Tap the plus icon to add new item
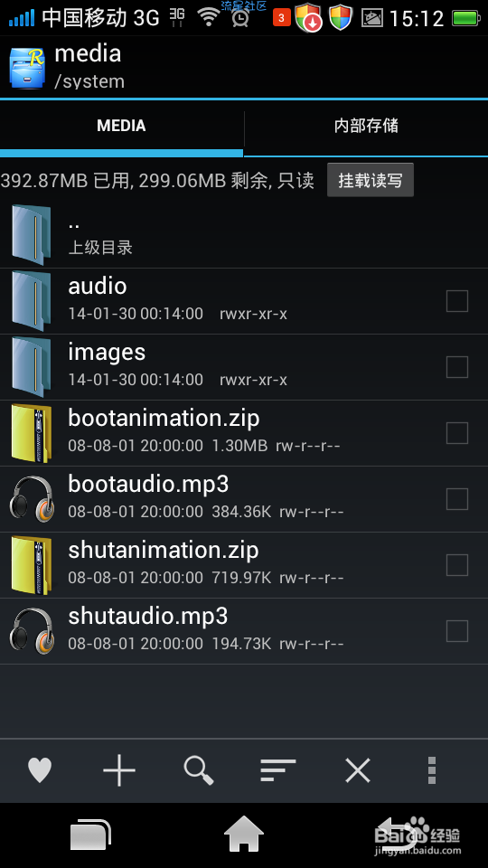The height and width of the screenshot is (868, 488). 119,770
